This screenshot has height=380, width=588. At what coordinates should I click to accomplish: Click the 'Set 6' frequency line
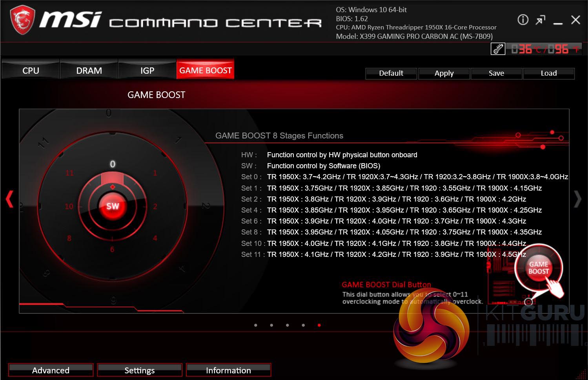click(384, 221)
